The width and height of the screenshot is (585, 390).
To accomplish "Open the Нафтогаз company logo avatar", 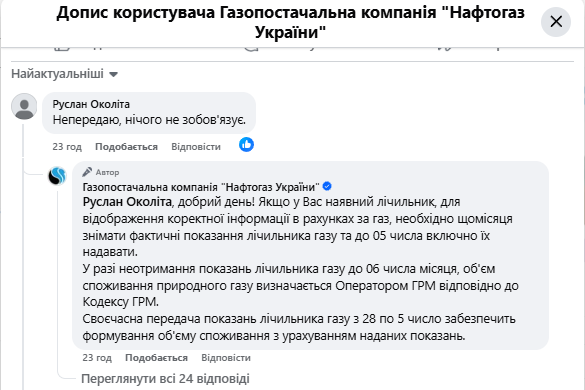I will tap(57, 176).
